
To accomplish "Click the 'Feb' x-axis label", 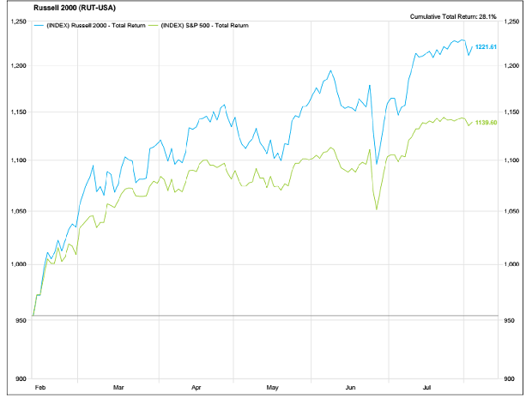I will click(40, 387).
